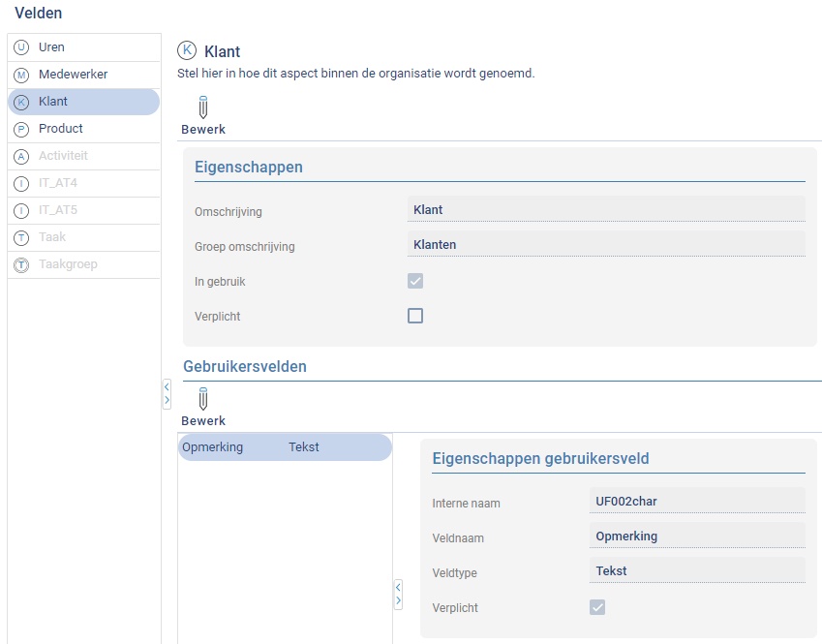Viewport: 822px width, 644px height.
Task: Click the Taak circled T icon
Action: click(x=21, y=237)
